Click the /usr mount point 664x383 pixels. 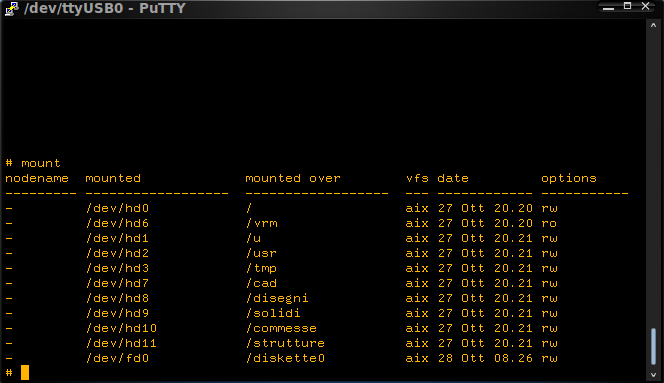[x=261, y=253]
